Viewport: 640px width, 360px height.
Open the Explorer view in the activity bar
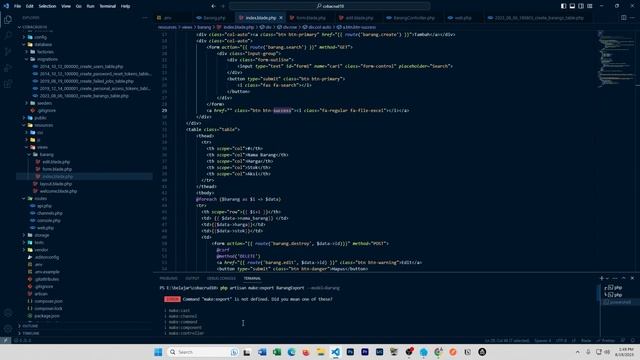[x=8, y=19]
